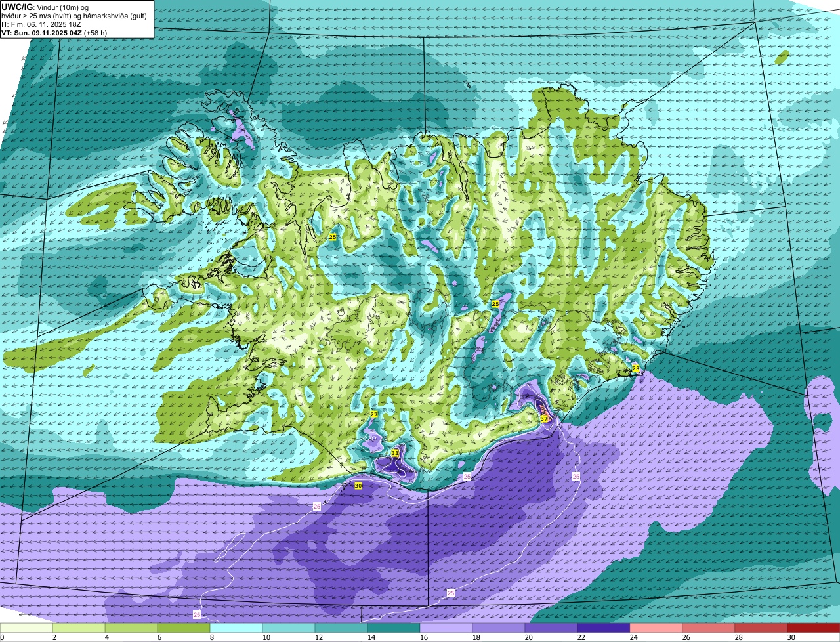Click the olive green 6–8 m/s legend swatch
This screenshot has height=642, width=840.
tap(184, 628)
